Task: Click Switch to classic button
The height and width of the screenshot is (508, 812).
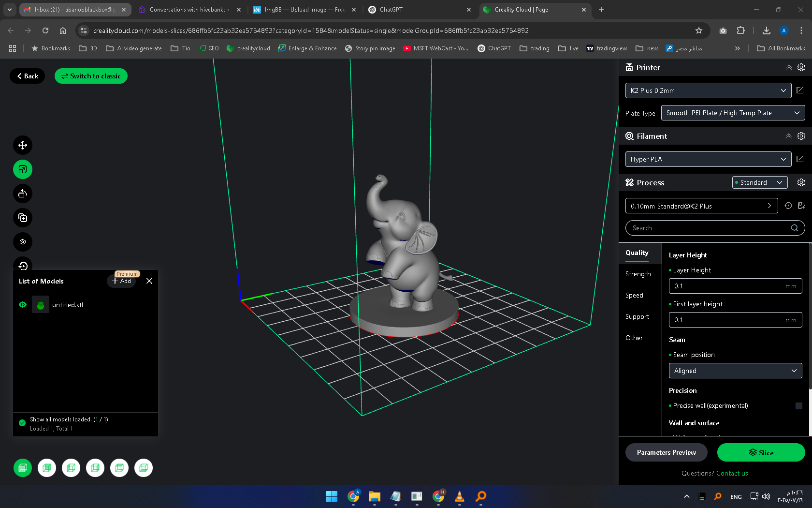Action: click(x=91, y=76)
